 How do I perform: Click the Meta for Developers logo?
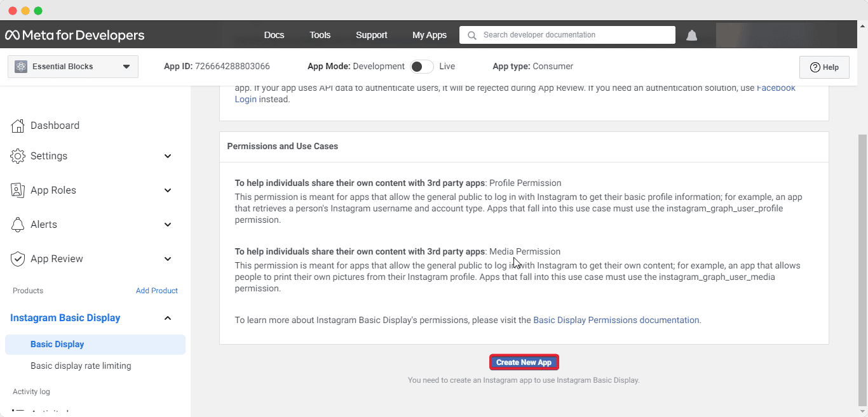pyautogui.click(x=75, y=35)
